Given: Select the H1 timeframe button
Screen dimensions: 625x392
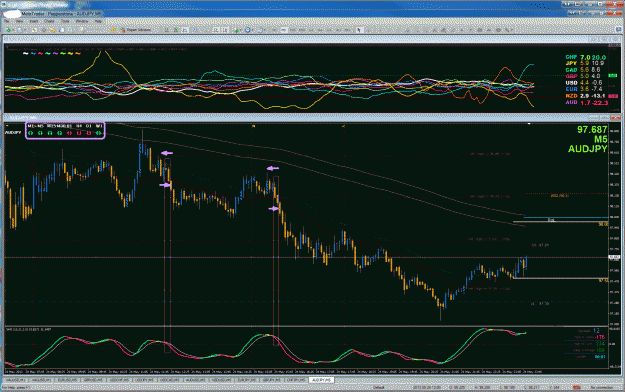Looking at the screenshot, I should click(x=311, y=30).
